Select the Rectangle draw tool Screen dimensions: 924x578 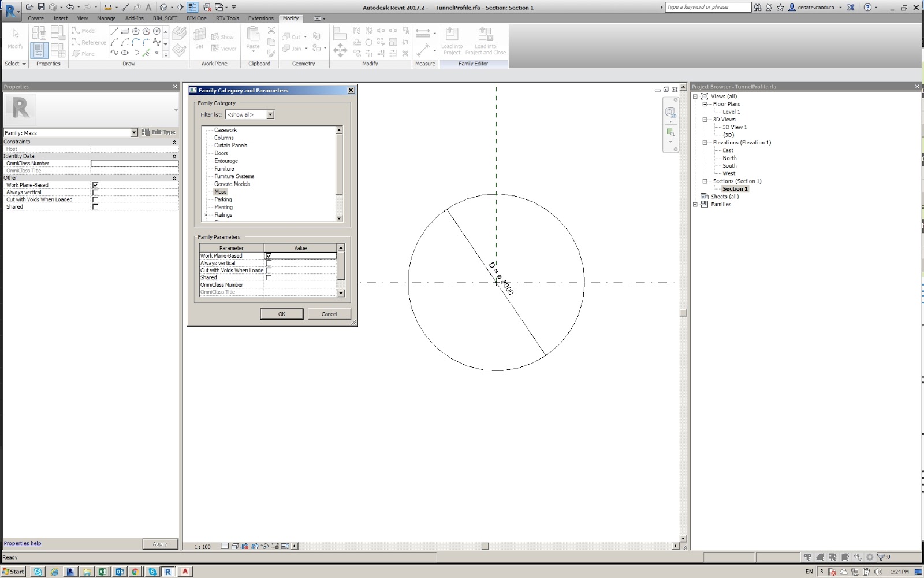[x=125, y=31]
